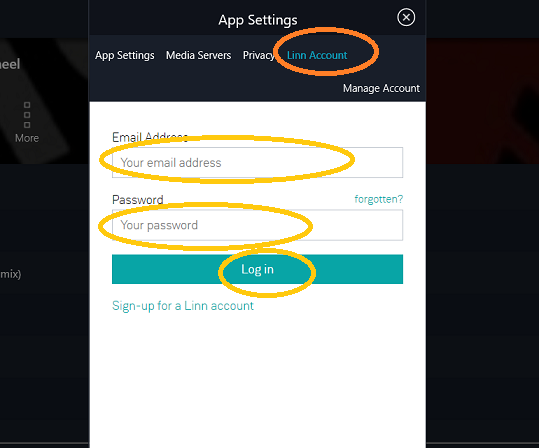The width and height of the screenshot is (539, 448).
Task: Focus the password input field
Action: tap(257, 225)
